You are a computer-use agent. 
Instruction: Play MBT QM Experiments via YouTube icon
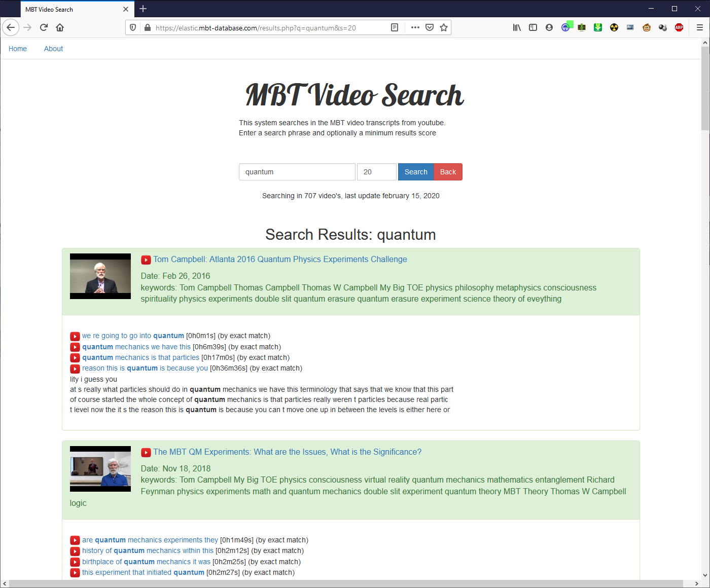point(146,453)
